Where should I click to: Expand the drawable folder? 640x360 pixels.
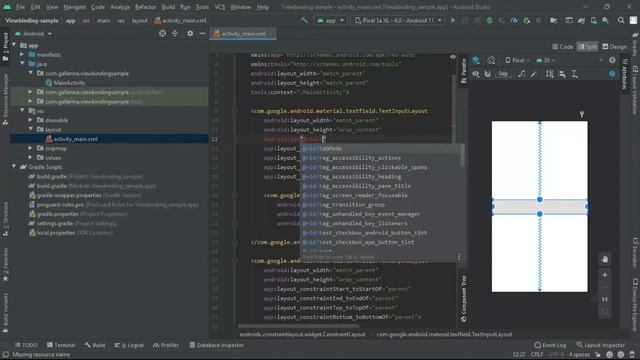(31, 120)
